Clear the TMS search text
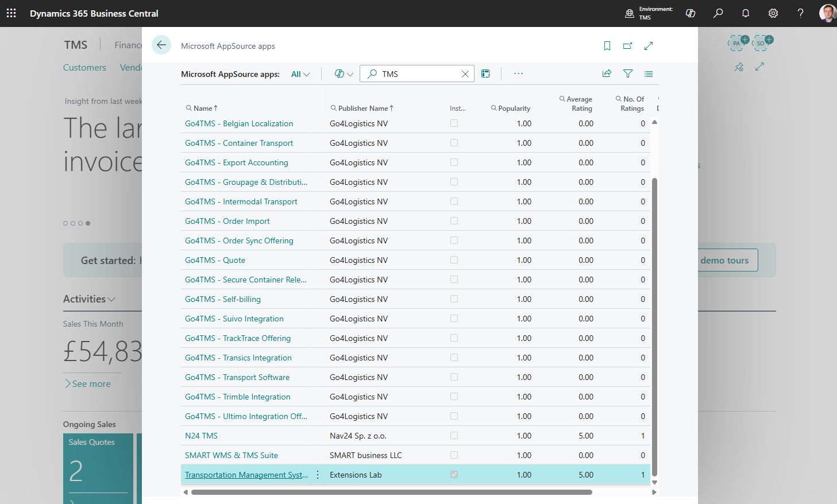This screenshot has height=504, width=837. (465, 74)
